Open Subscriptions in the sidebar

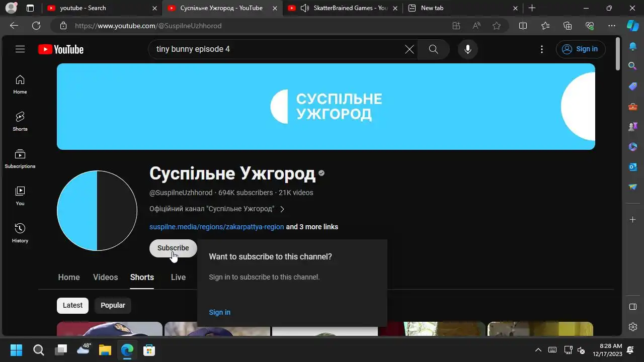click(x=20, y=159)
